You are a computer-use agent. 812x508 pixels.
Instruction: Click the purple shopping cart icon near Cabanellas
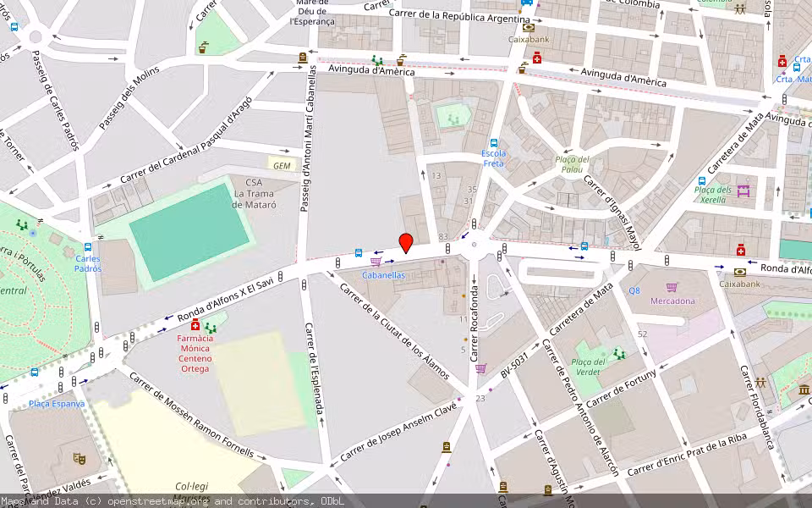click(x=374, y=261)
